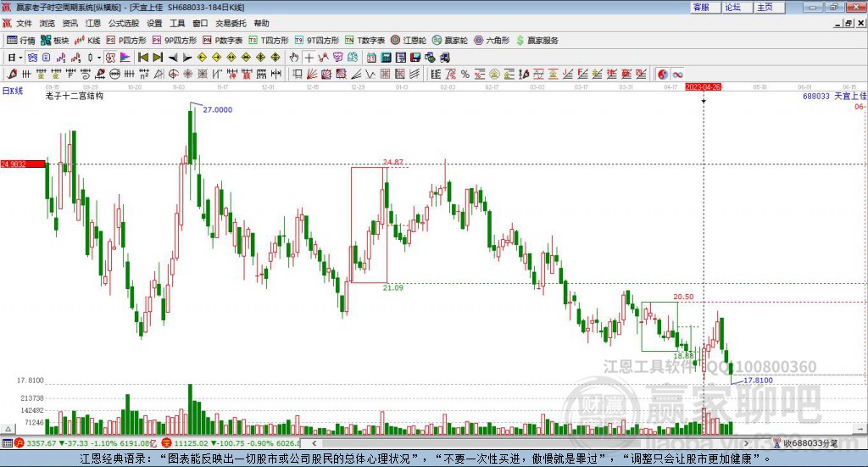The height and width of the screenshot is (467, 868).
Task: Switch to K线 chart view
Action: point(87,41)
